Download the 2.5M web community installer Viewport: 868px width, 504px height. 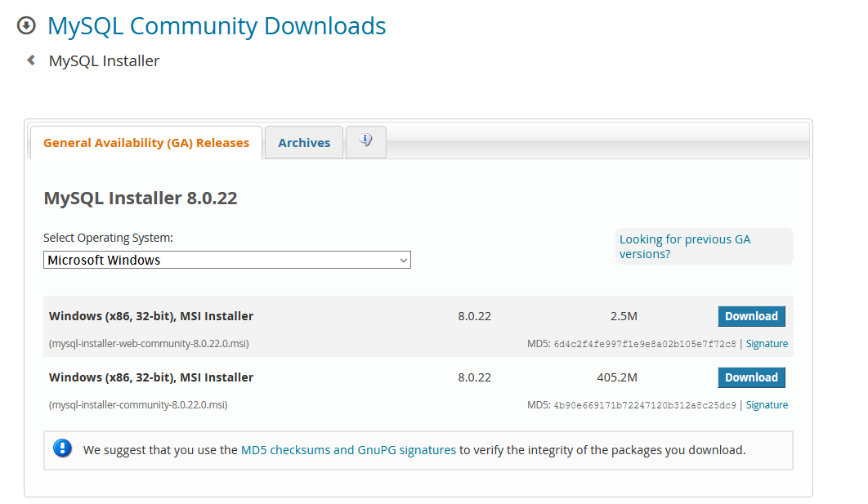tap(751, 316)
